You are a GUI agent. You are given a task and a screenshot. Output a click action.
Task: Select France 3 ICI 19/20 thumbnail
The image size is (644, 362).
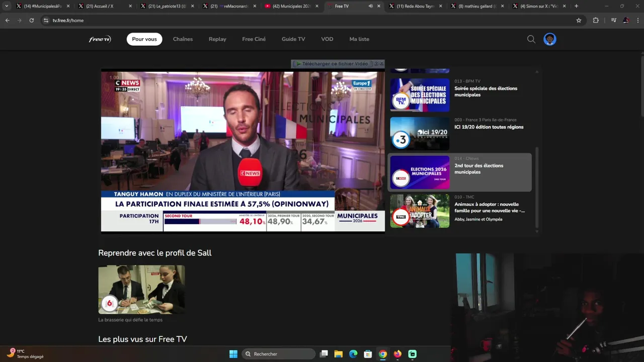tap(420, 133)
